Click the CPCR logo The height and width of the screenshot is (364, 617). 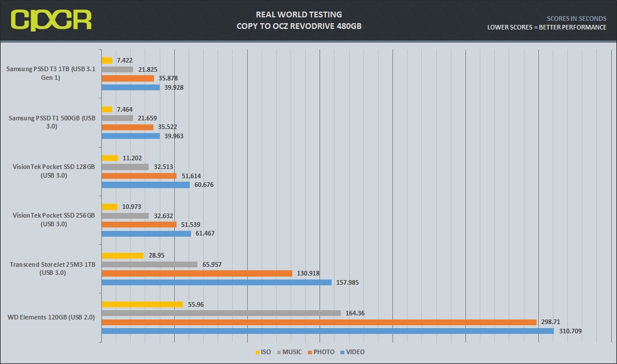point(51,20)
